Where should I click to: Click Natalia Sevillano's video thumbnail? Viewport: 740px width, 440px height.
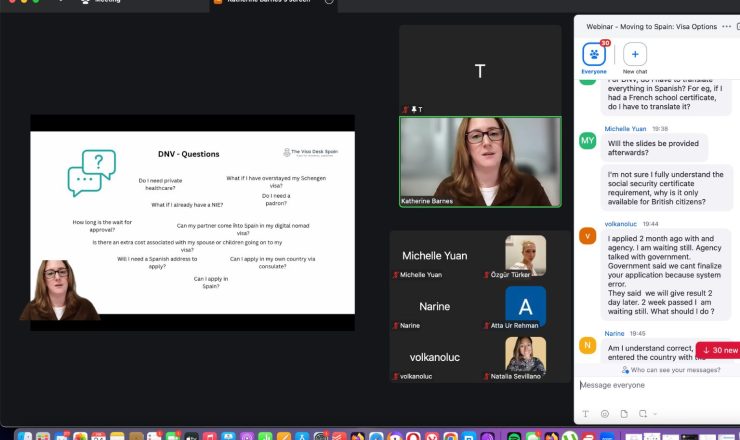pyautogui.click(x=525, y=356)
